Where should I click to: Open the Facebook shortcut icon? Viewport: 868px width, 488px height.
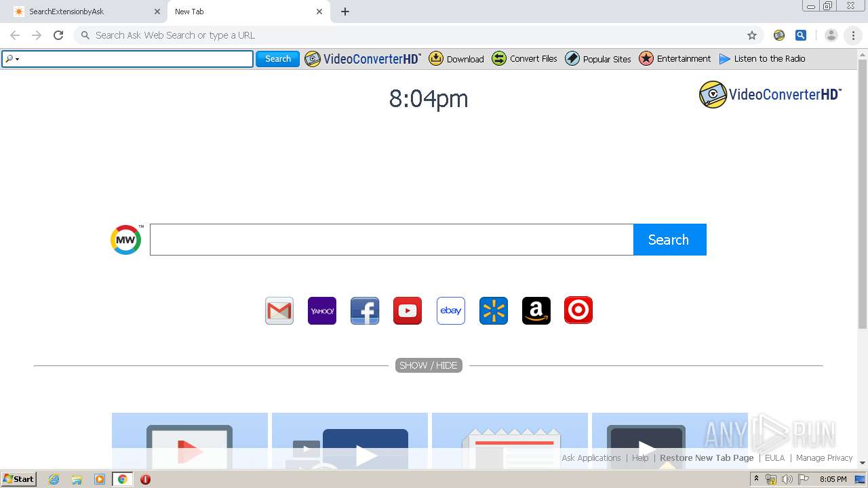click(365, 310)
